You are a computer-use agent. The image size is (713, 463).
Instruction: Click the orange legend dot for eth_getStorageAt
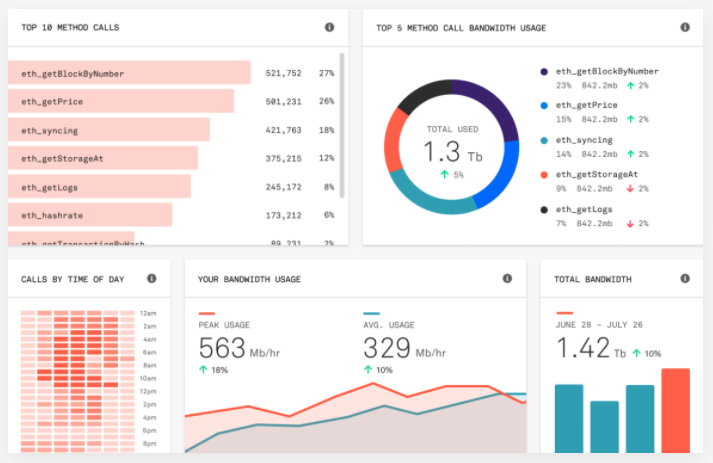544,175
